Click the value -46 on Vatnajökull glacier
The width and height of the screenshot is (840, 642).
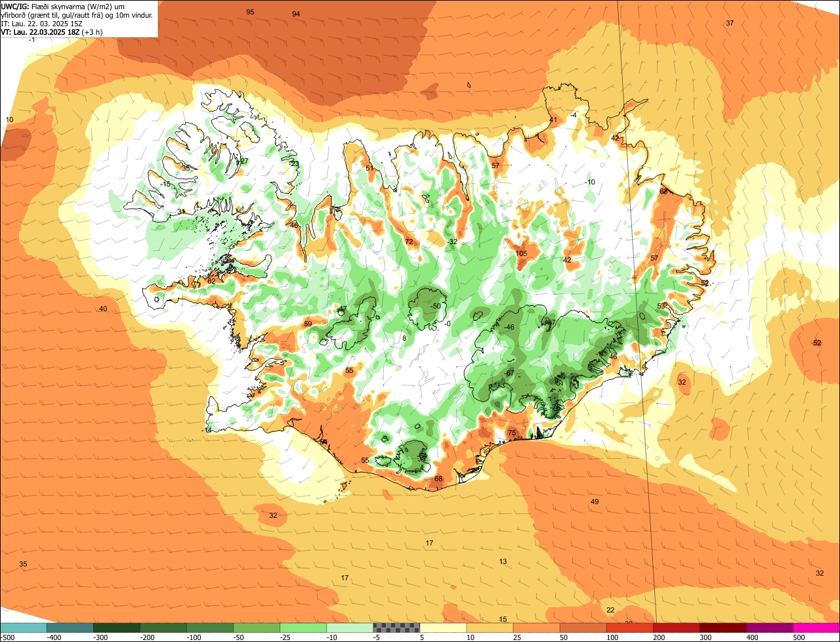point(508,327)
